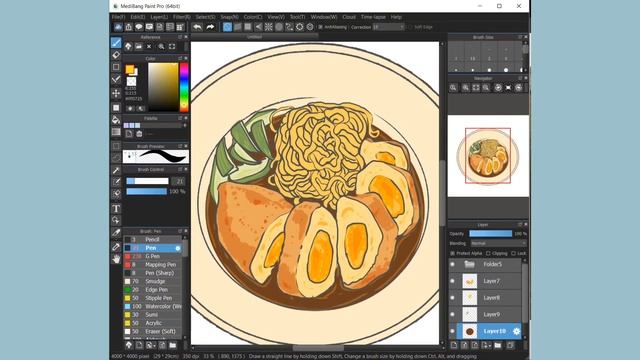Click the rainbow hue bar

coord(184,87)
